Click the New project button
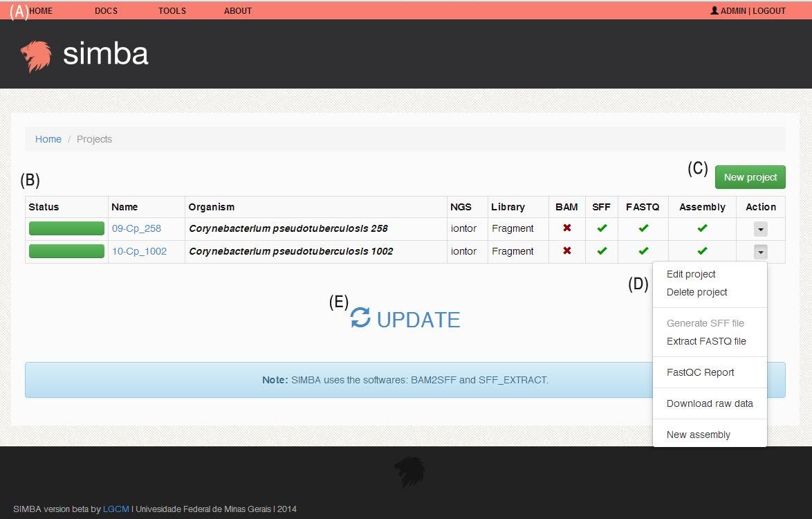The height and width of the screenshot is (519, 812). [750, 177]
